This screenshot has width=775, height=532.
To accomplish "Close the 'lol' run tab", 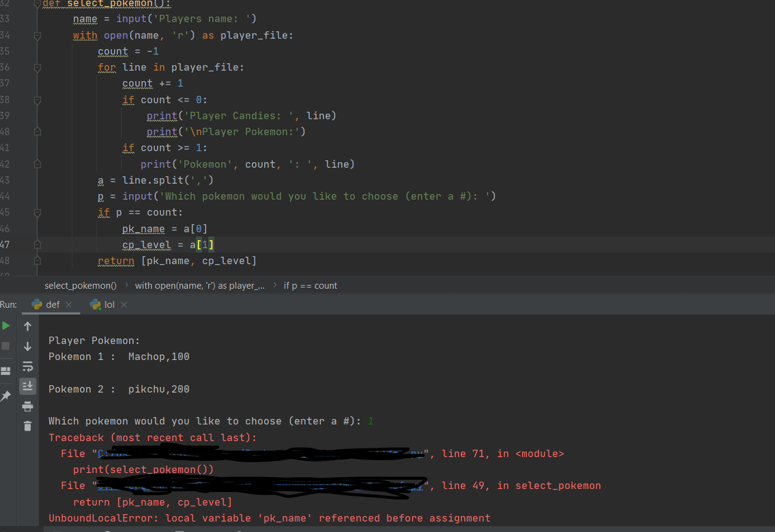I will (124, 305).
